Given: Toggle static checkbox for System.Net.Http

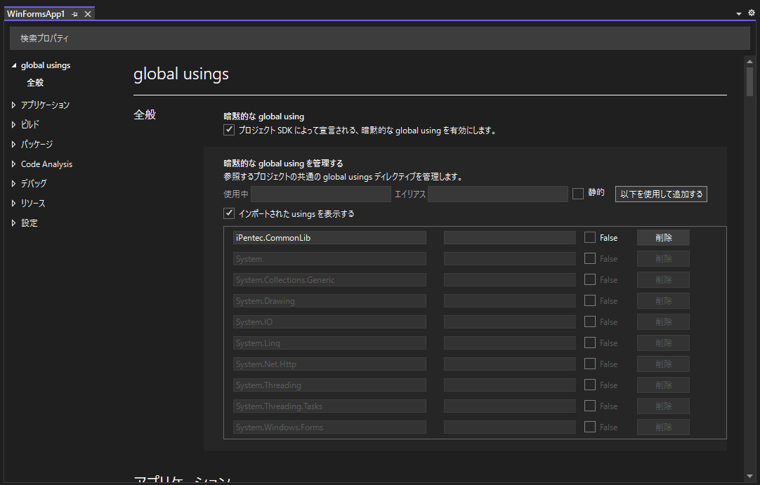Looking at the screenshot, I should 590,364.
